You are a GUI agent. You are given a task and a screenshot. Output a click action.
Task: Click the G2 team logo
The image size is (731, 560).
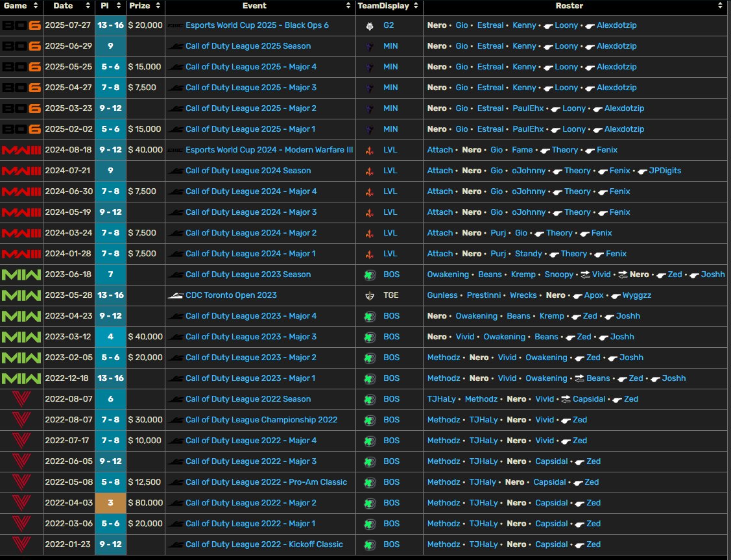[370, 26]
